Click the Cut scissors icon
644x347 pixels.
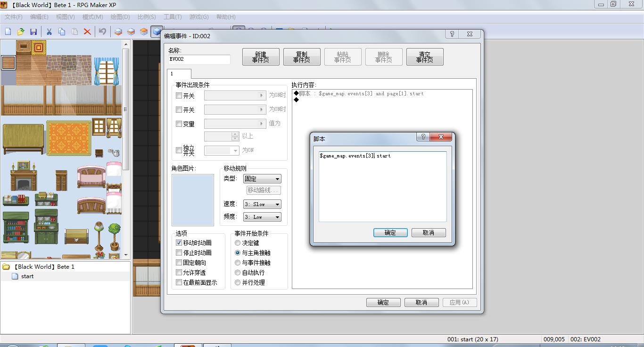tap(49, 32)
